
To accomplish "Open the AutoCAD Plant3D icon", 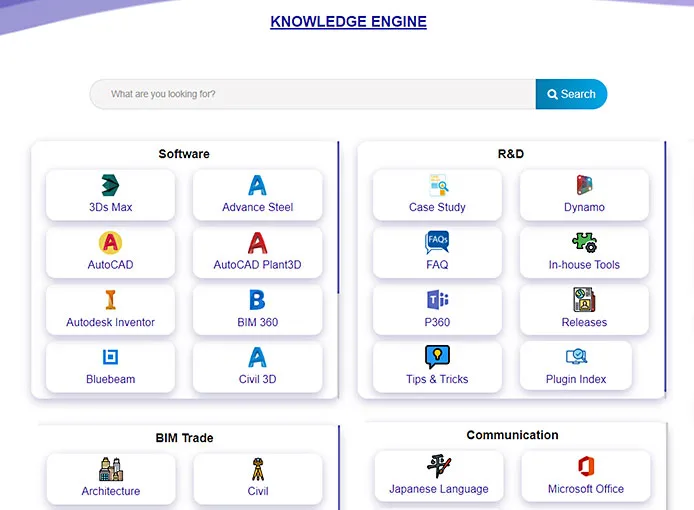I will [257, 243].
